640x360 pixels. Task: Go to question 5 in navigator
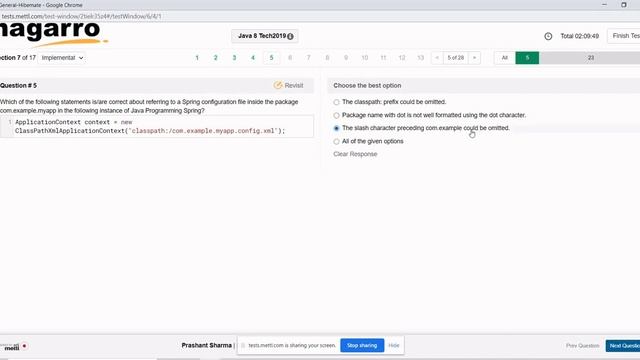point(271,58)
